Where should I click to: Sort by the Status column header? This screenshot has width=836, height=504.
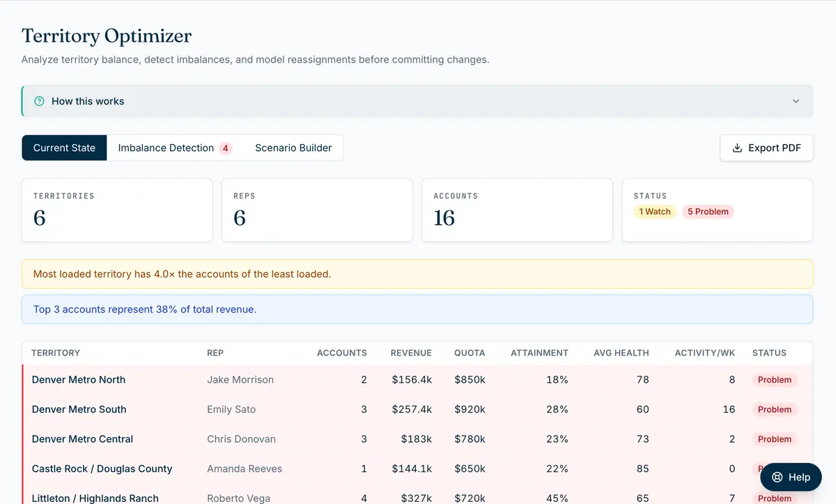[x=769, y=353]
